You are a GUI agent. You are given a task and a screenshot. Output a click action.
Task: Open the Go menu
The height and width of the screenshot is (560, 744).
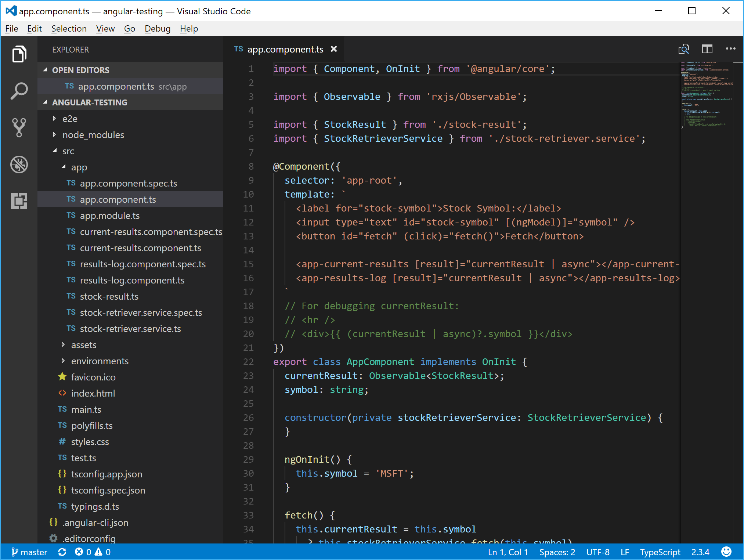point(129,28)
